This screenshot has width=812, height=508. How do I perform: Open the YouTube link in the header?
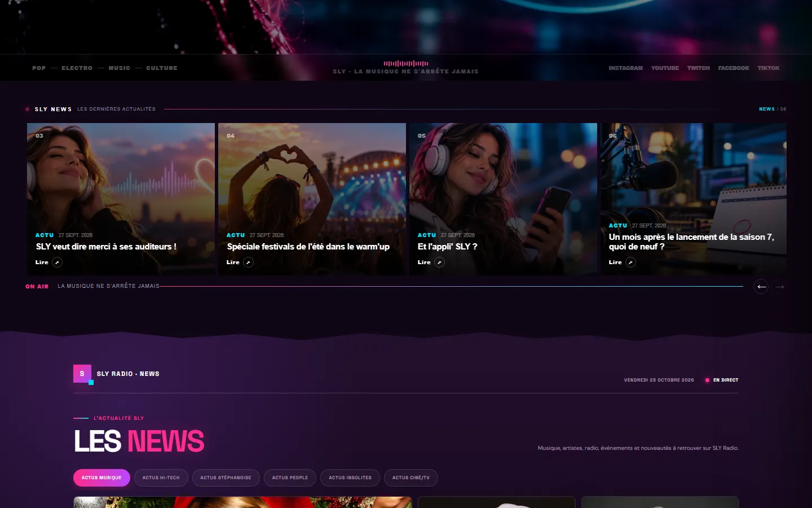[x=665, y=68]
